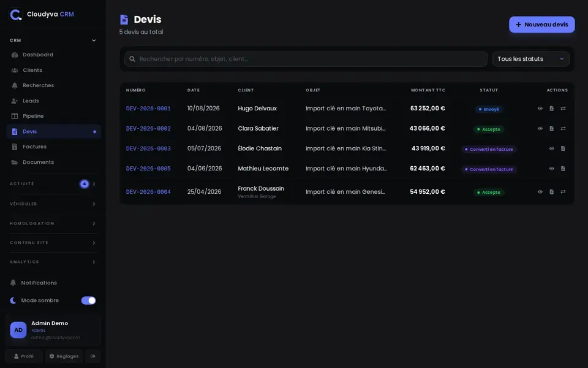
Task: Open Notifications in the sidebar
Action: 53,283
